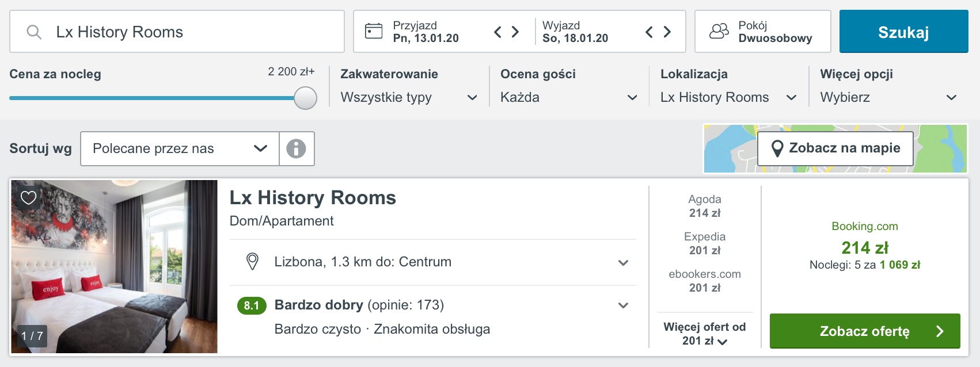The image size is (980, 367).
Task: Open the Polecane przez nas sort dropdown
Action: pyautogui.click(x=180, y=148)
